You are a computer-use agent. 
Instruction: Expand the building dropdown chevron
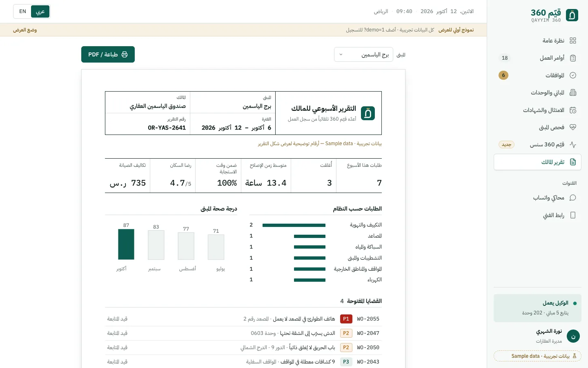341,54
